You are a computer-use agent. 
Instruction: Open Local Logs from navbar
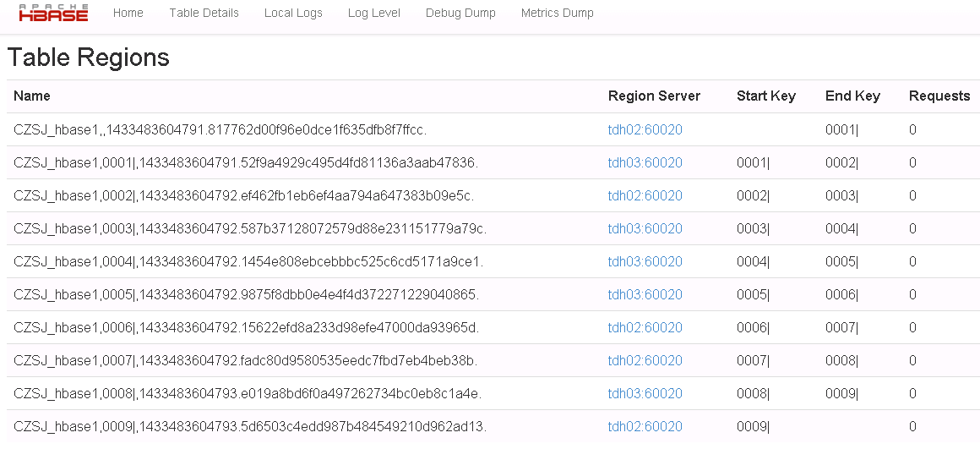tap(293, 14)
